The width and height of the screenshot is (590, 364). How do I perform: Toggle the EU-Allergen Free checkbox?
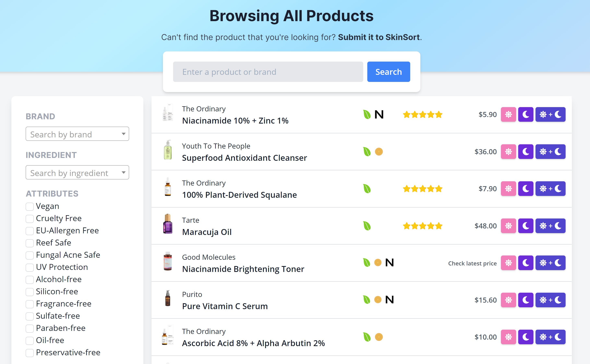(30, 231)
